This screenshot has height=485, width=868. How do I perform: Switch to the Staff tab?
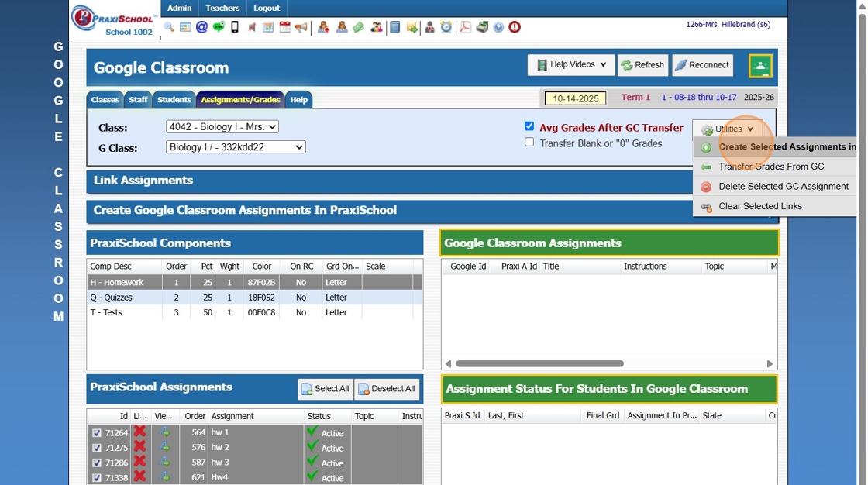pyautogui.click(x=138, y=100)
